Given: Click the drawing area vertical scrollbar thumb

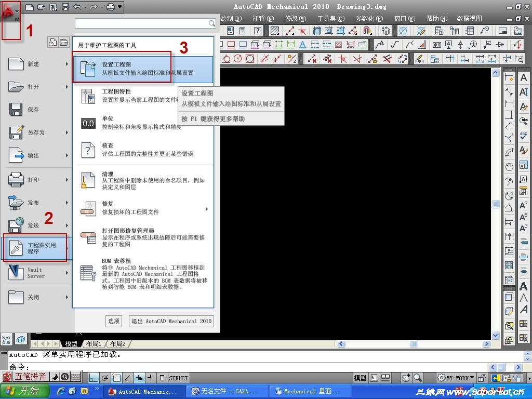Looking at the screenshot, I should coord(495,204).
